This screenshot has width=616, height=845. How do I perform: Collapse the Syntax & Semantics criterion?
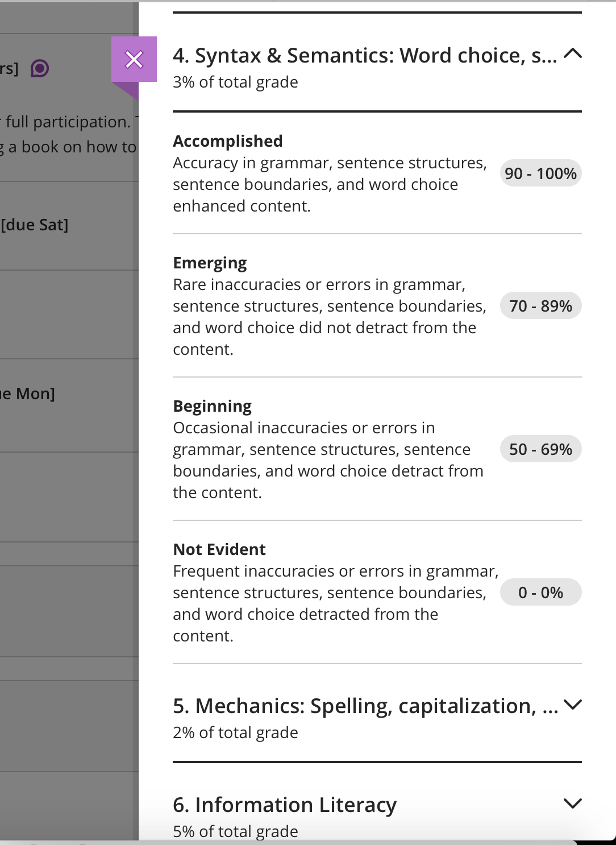573,54
